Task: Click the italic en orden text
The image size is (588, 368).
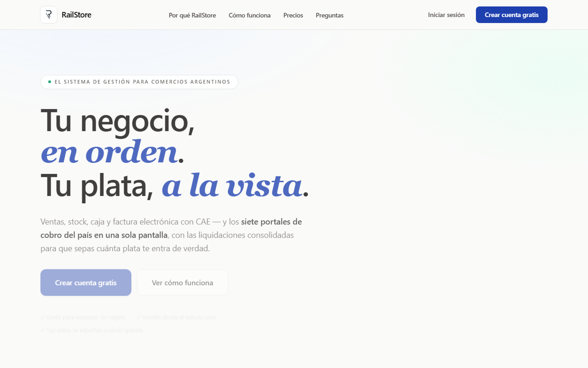Action: (x=109, y=153)
